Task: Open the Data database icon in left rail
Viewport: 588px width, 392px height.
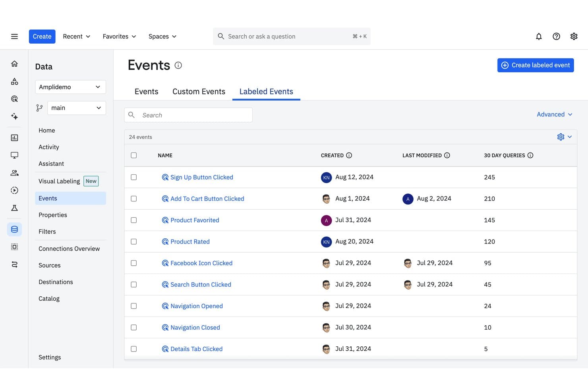Action: pyautogui.click(x=14, y=229)
